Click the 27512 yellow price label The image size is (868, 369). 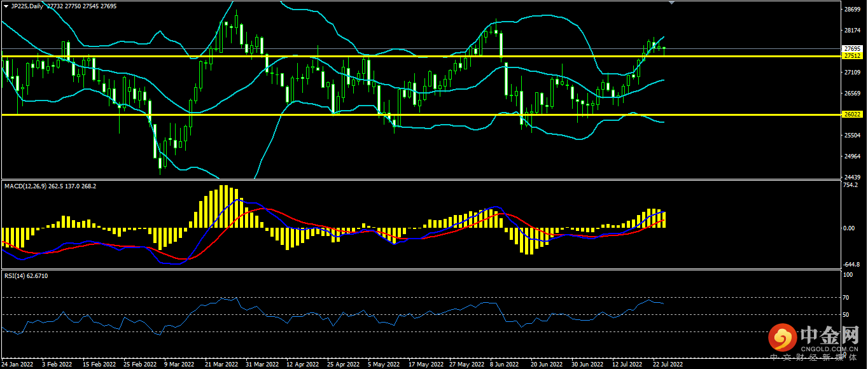[x=852, y=56]
